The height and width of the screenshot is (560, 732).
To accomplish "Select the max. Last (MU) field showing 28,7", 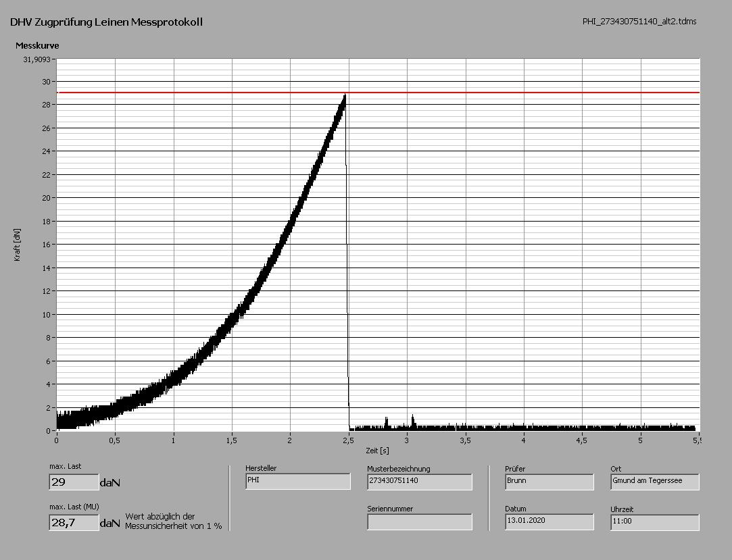I will pos(74,523).
